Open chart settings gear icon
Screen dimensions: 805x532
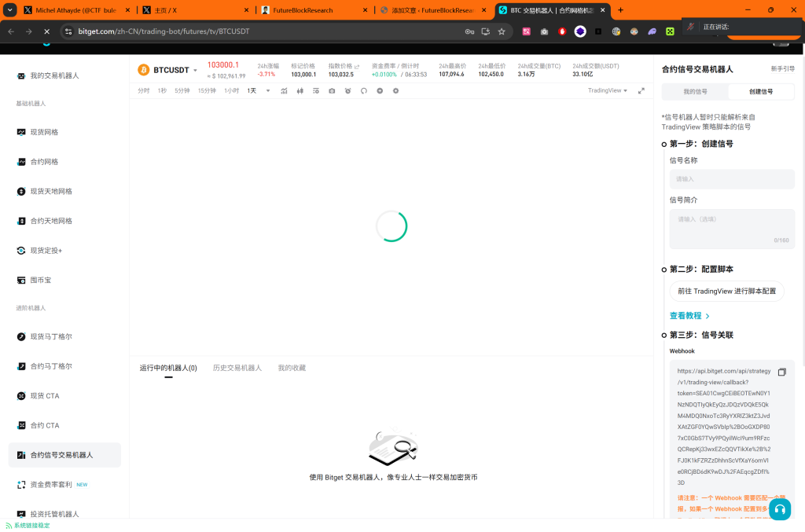(395, 91)
